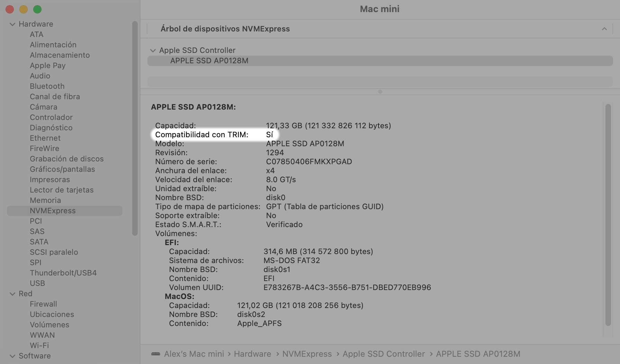Screen dimensions: 620x364
Task: Collapse the Hardware section in sidebar
Action: pyautogui.click(x=12, y=24)
